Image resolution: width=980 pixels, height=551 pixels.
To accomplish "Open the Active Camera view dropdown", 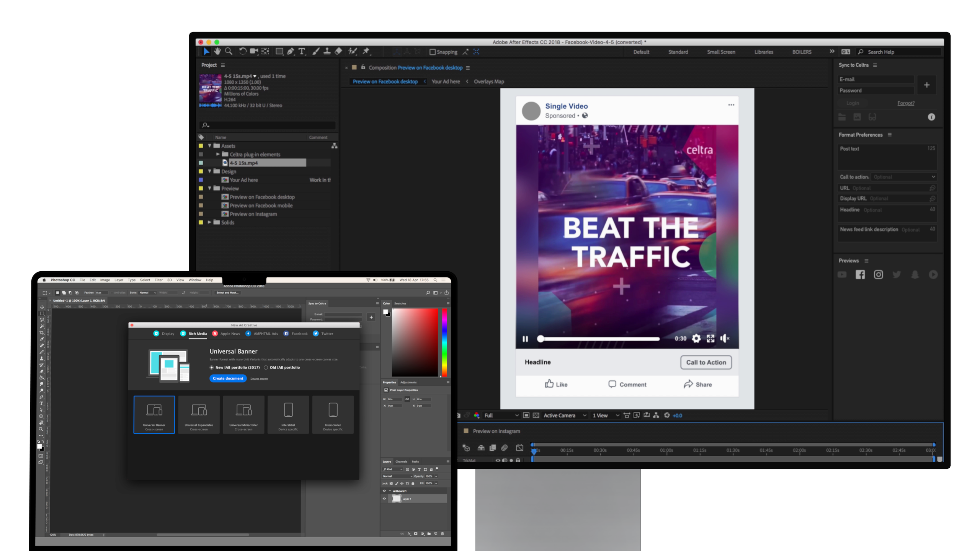I will pyautogui.click(x=563, y=415).
